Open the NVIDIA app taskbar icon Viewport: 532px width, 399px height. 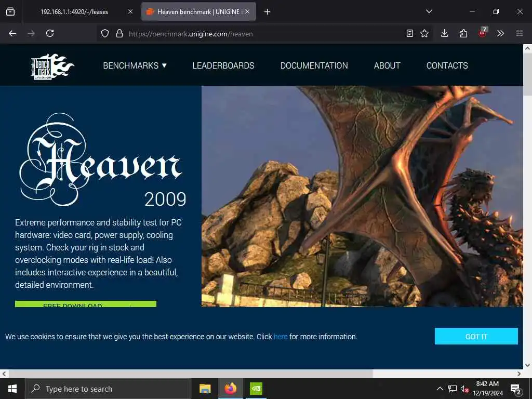pos(256,389)
